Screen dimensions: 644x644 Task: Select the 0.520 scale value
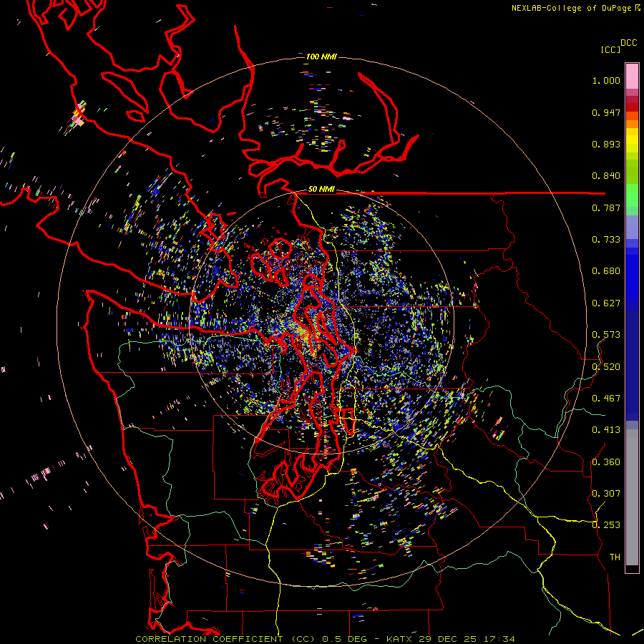click(x=606, y=367)
